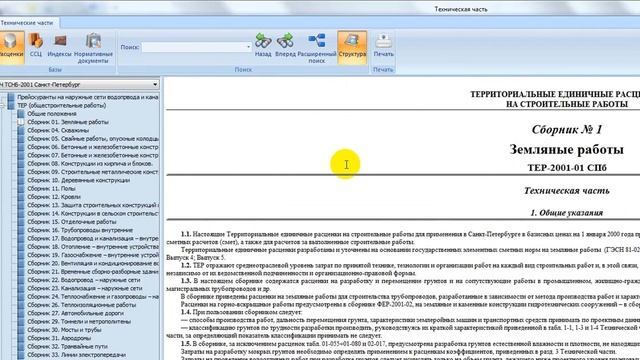Open Общие положения in tree

(x=52, y=114)
